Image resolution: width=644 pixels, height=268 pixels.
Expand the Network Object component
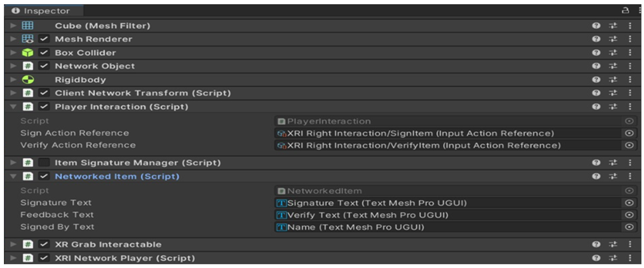pyautogui.click(x=13, y=66)
